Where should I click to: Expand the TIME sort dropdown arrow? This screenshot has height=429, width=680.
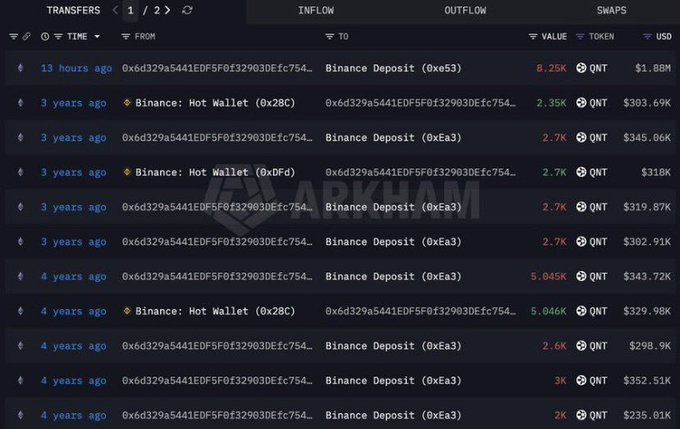click(x=97, y=36)
